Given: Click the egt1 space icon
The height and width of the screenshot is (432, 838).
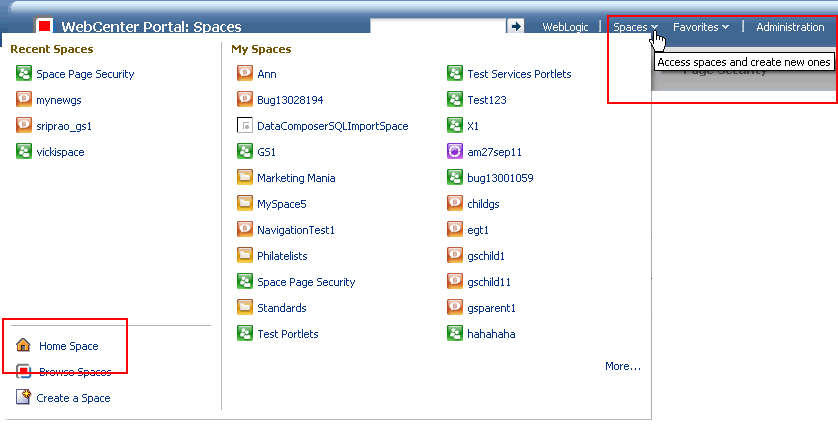Looking at the screenshot, I should coord(454,229).
